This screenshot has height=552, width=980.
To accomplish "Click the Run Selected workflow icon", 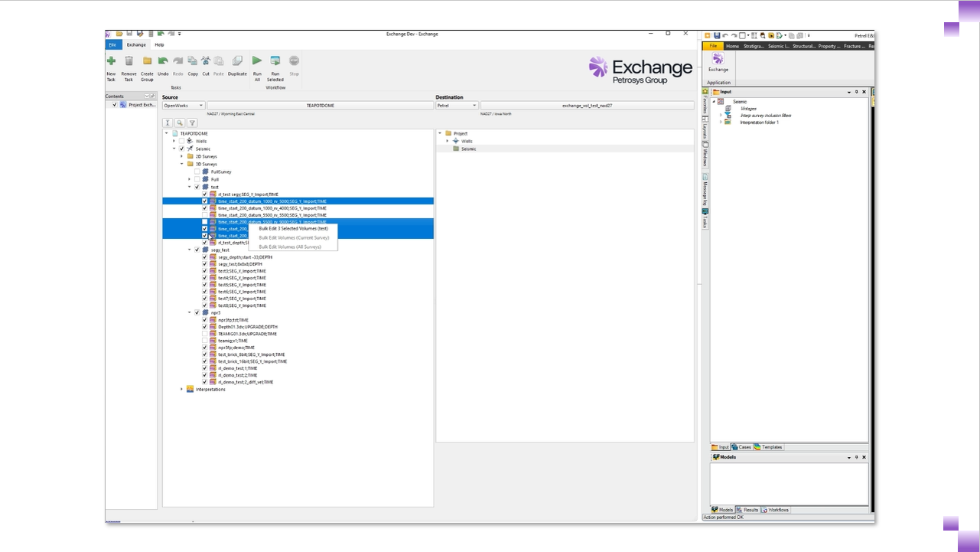I will [275, 63].
